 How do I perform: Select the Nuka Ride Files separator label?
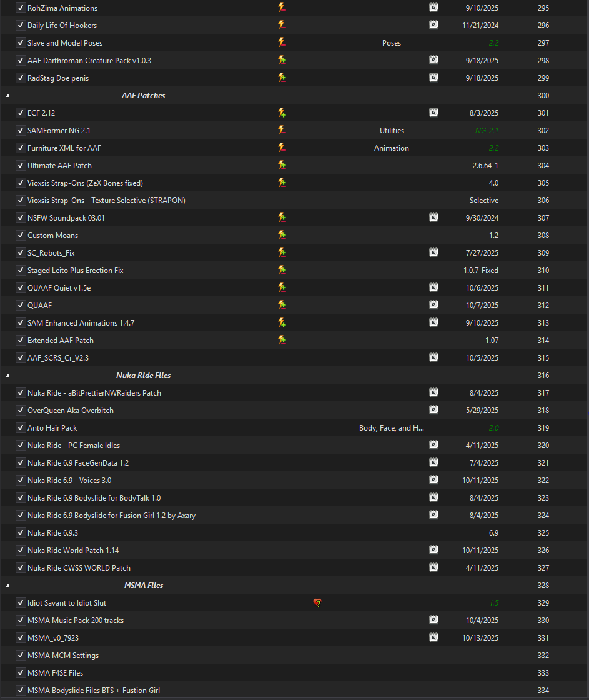click(143, 376)
